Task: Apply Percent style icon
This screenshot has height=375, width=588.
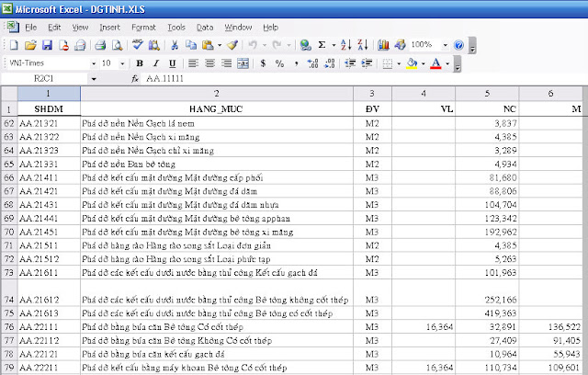Action: pyautogui.click(x=279, y=63)
